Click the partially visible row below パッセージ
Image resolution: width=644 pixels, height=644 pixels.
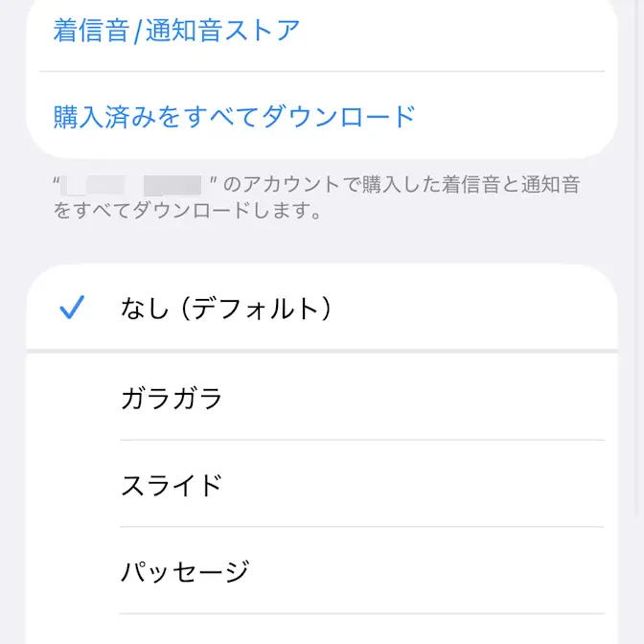click(322, 631)
